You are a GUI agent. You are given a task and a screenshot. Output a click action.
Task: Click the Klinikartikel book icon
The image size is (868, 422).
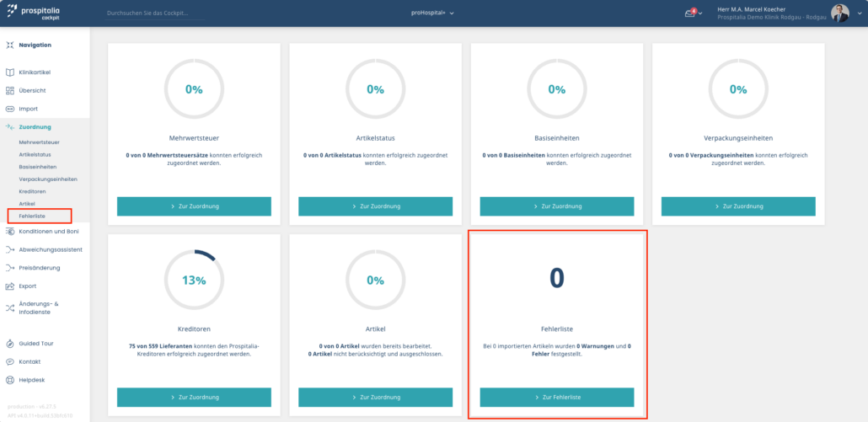9,72
